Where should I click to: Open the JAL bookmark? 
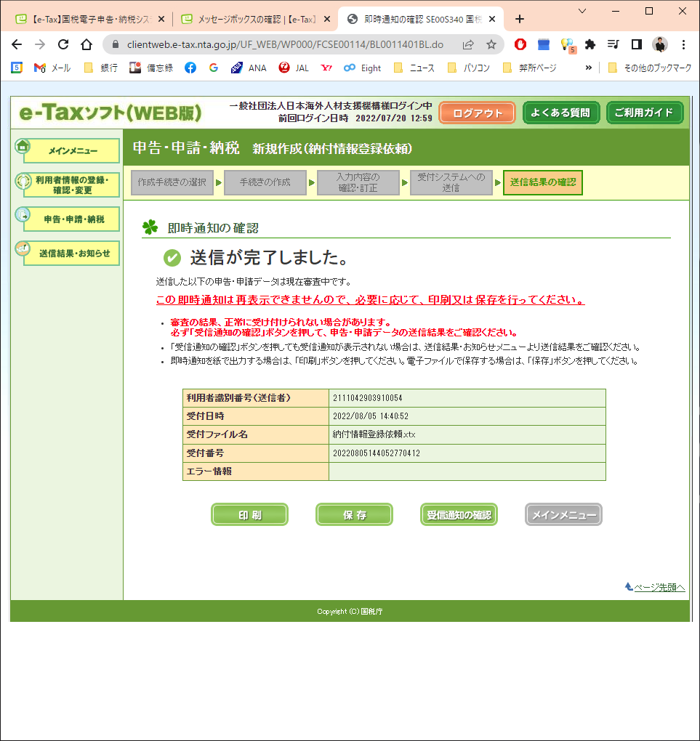(x=294, y=68)
